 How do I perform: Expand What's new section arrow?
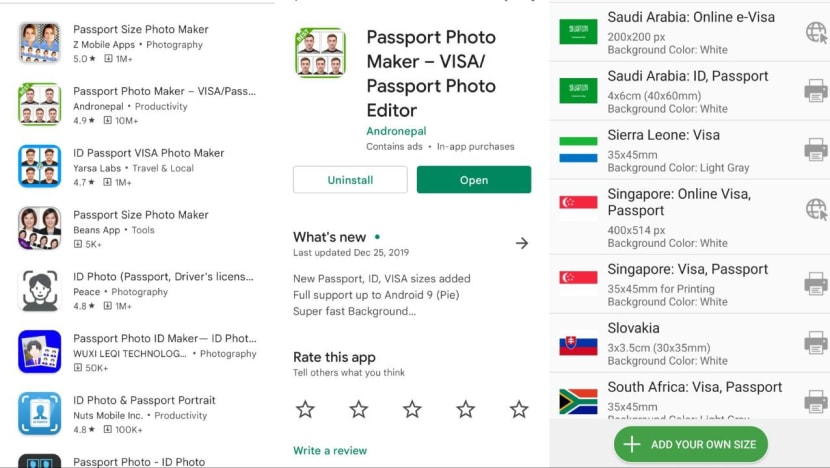[521, 243]
